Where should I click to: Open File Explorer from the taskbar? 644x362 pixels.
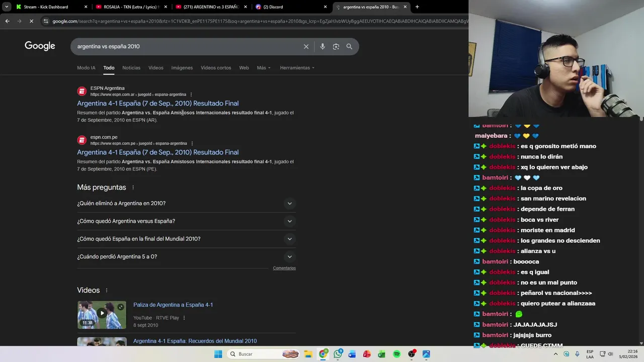coord(308,354)
